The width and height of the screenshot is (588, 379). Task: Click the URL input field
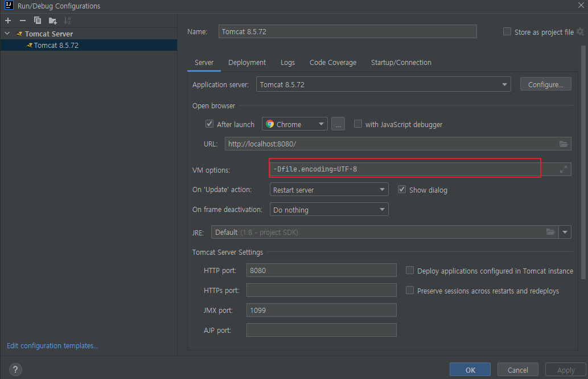[x=398, y=144]
